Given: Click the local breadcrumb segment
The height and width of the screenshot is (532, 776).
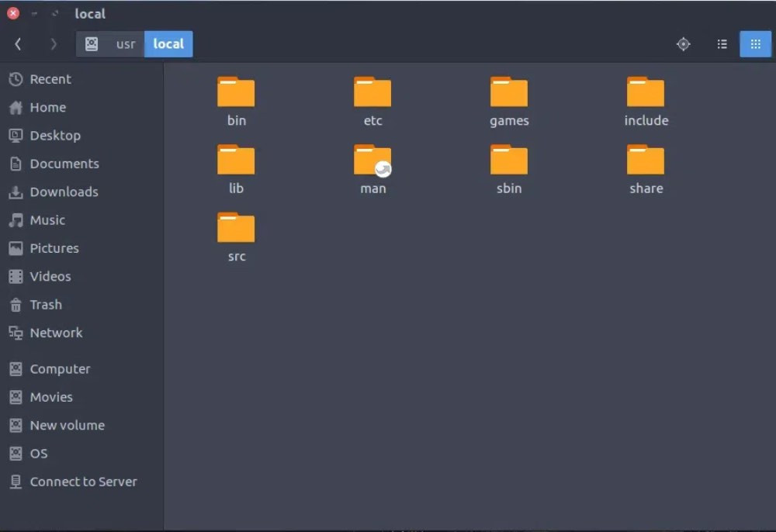Looking at the screenshot, I should coord(168,44).
